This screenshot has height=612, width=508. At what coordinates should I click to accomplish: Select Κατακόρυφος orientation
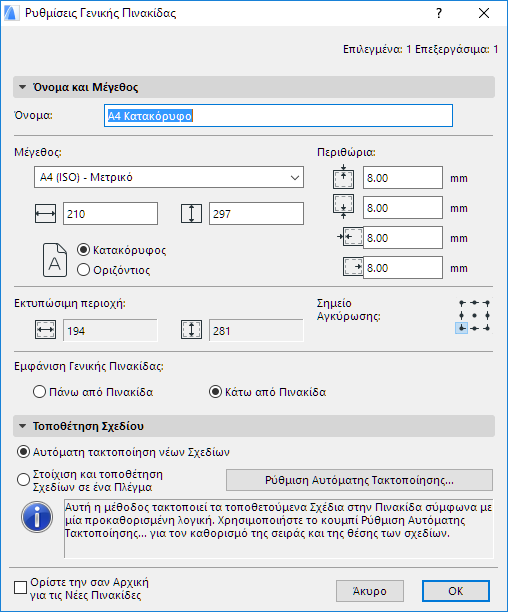pyautogui.click(x=83, y=250)
